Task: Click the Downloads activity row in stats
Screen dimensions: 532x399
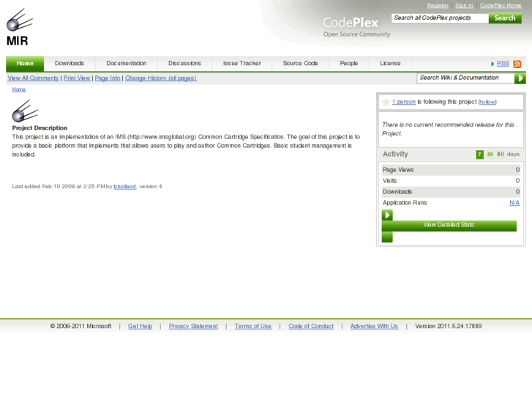Action: (451, 192)
